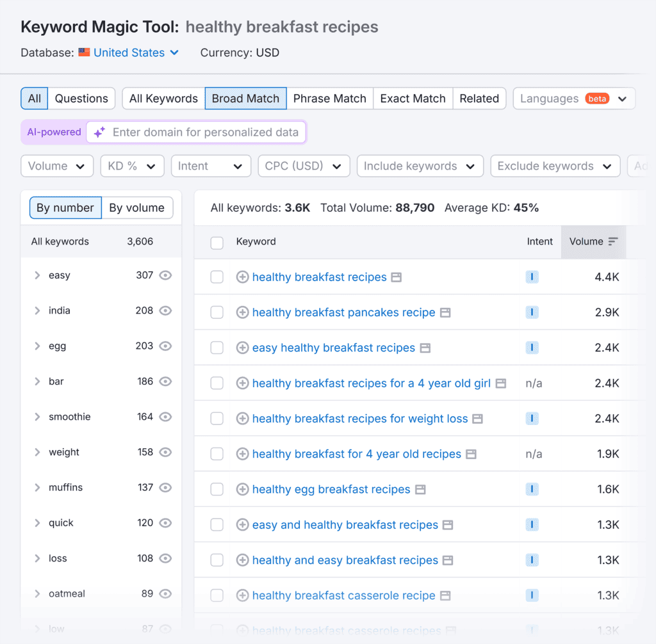This screenshot has height=644, width=656.
Task: Open SERP icon for healthy breakfast pancakes recipe
Action: point(445,313)
